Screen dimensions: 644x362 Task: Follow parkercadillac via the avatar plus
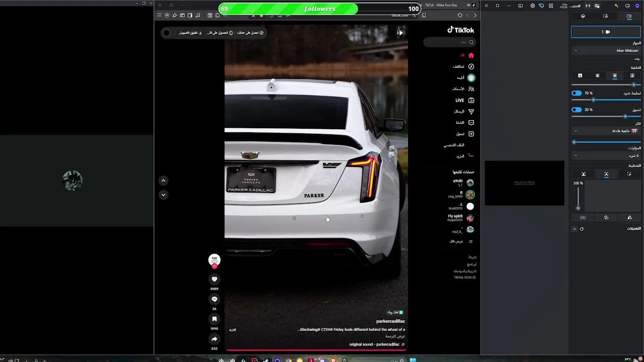(214, 266)
